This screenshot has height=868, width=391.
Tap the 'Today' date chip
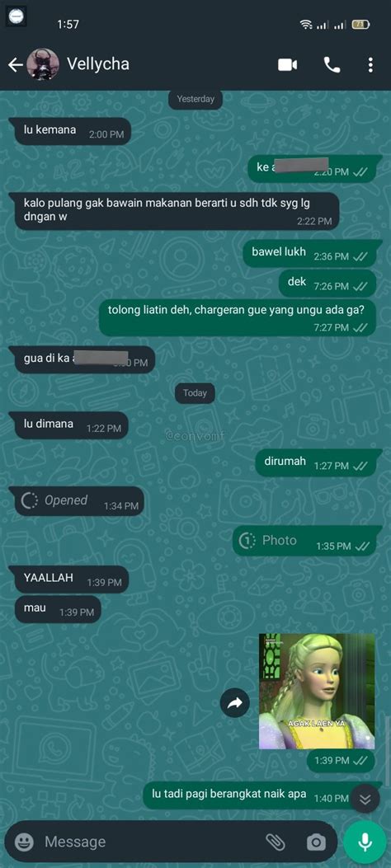(195, 393)
